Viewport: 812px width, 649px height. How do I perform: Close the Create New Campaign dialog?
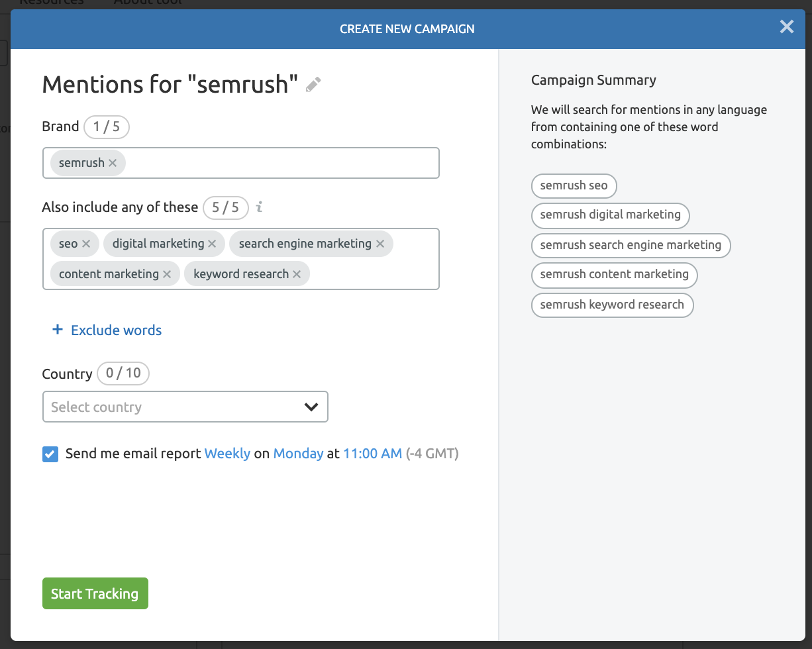[786, 26]
